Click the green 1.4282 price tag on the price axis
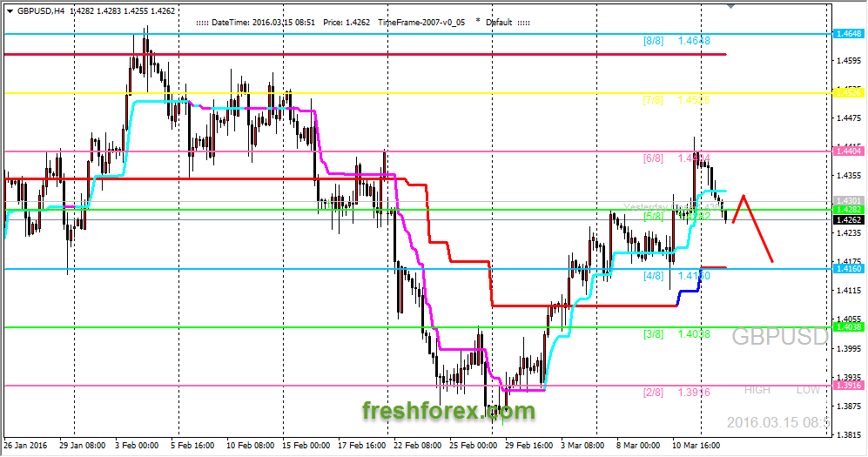This screenshot has width=868, height=457. click(849, 210)
